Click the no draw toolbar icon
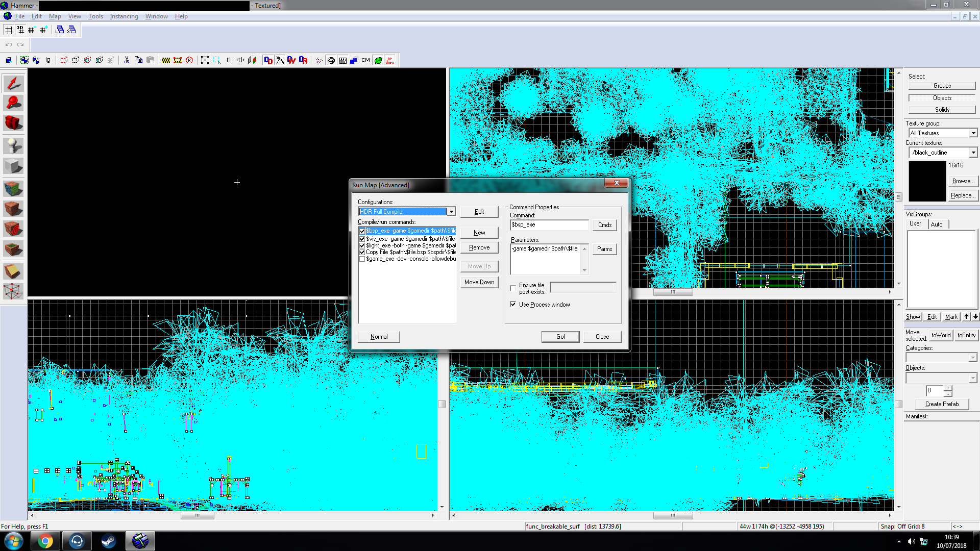Screen dimensions: 980x551 (x=390, y=60)
